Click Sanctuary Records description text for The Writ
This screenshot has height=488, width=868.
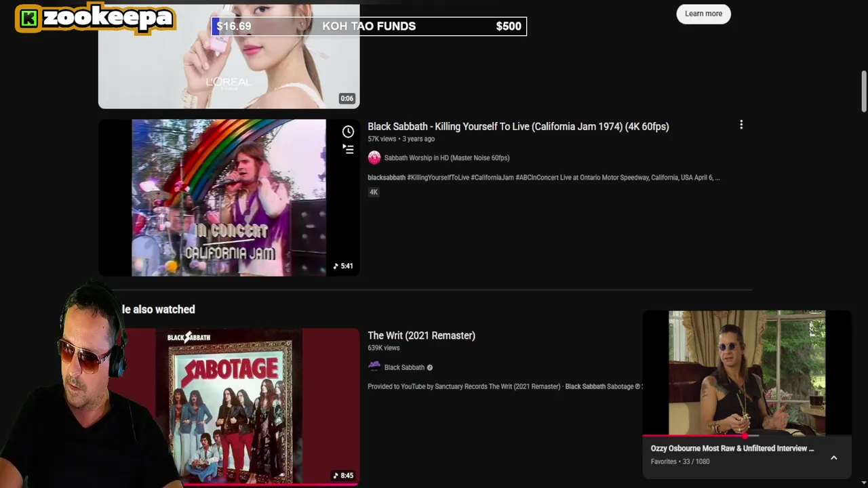pos(505,386)
